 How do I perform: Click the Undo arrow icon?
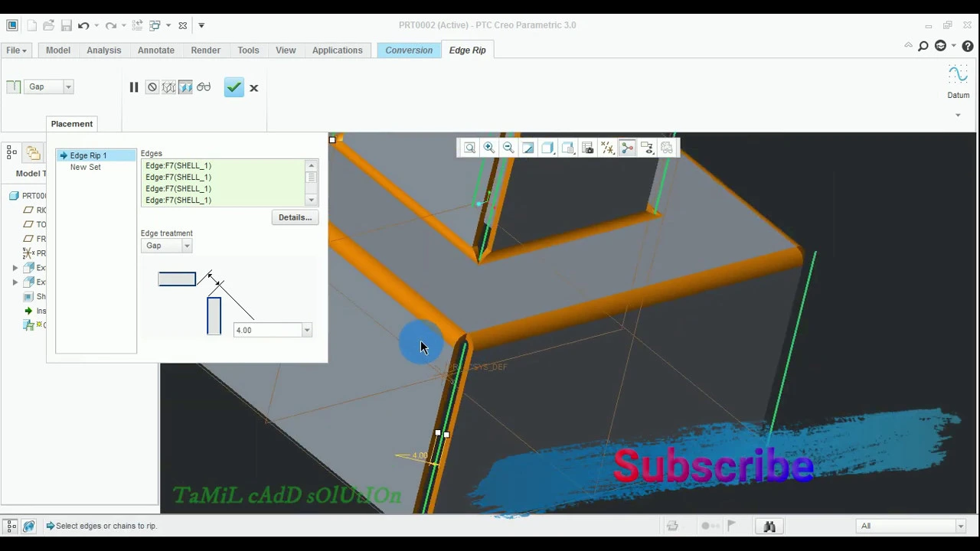tap(83, 25)
